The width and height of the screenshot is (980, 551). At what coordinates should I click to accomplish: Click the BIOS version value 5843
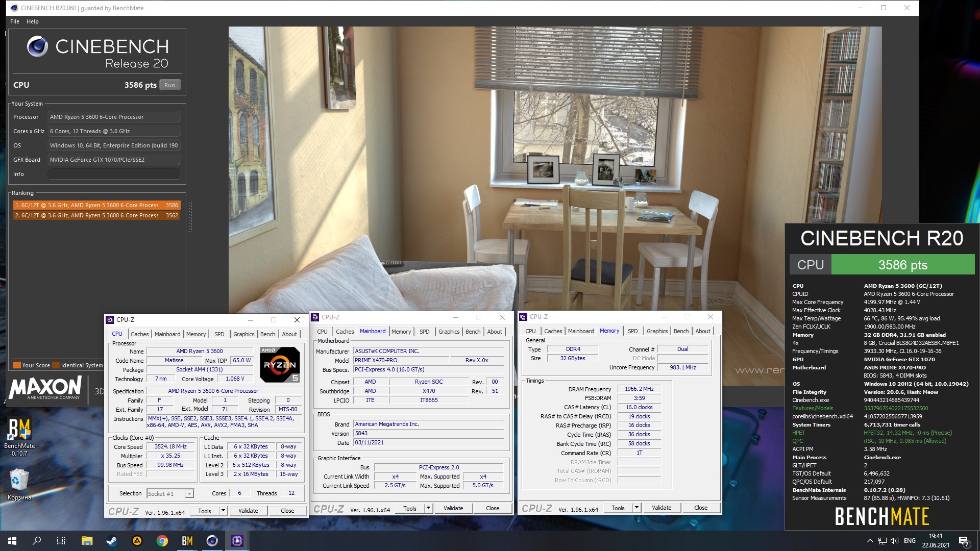(x=429, y=433)
